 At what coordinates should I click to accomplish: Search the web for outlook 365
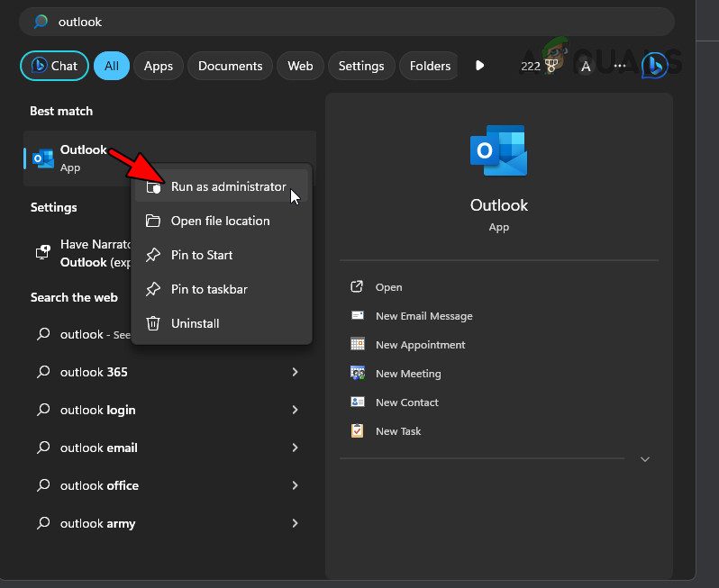[x=169, y=372]
